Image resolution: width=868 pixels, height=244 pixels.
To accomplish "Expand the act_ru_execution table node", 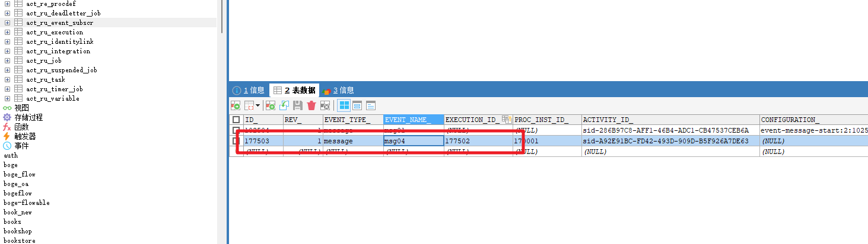I will [x=7, y=32].
